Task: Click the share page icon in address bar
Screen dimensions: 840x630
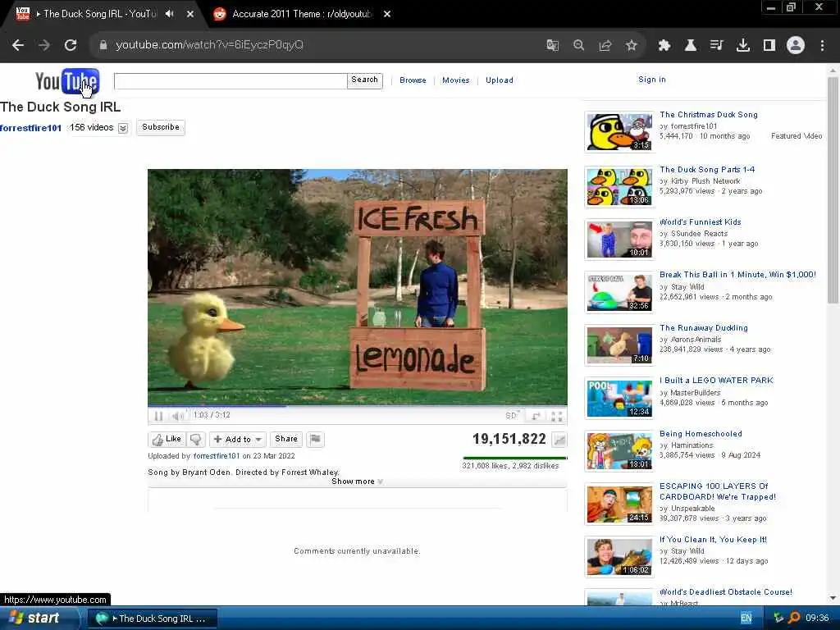Action: [605, 46]
